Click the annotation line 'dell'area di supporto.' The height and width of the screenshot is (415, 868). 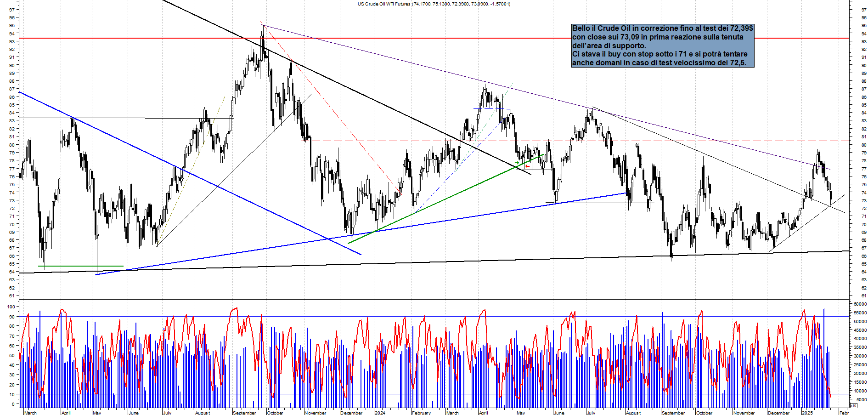[609, 46]
